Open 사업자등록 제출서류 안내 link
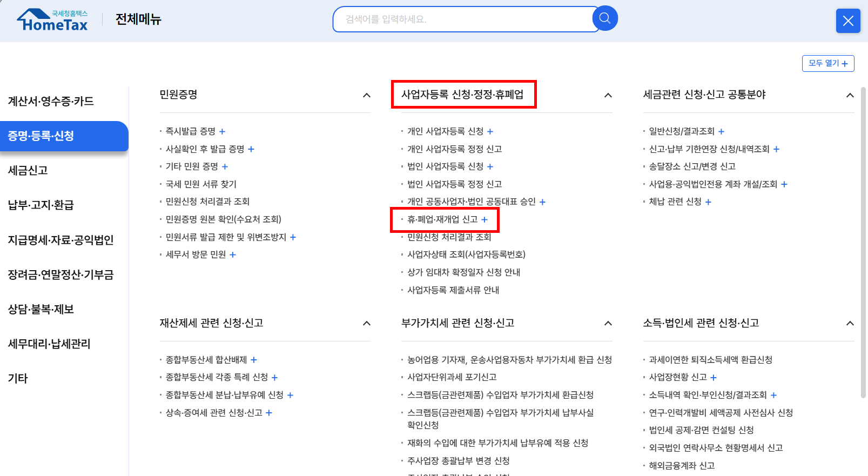The height and width of the screenshot is (476, 868). click(453, 290)
